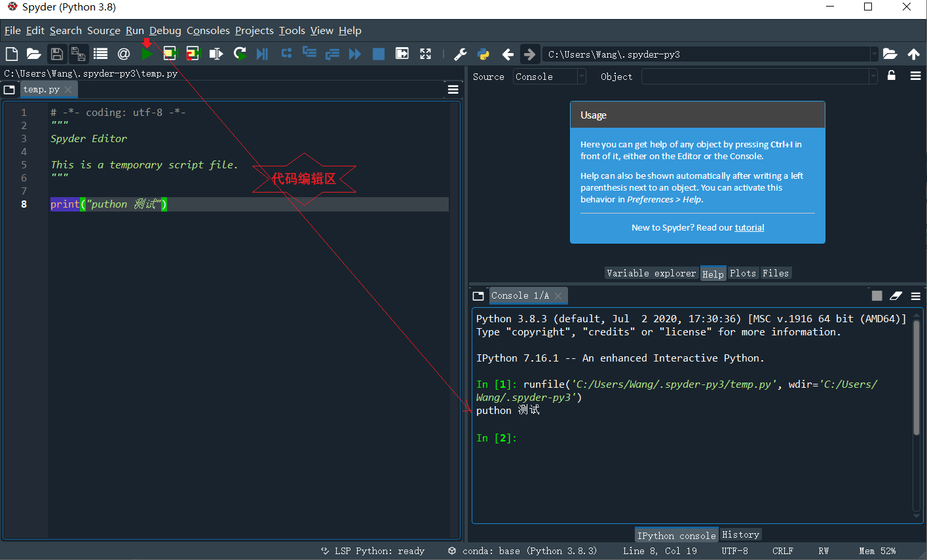Open the Source Console dropdown
This screenshot has height=560, width=927.
(550, 77)
